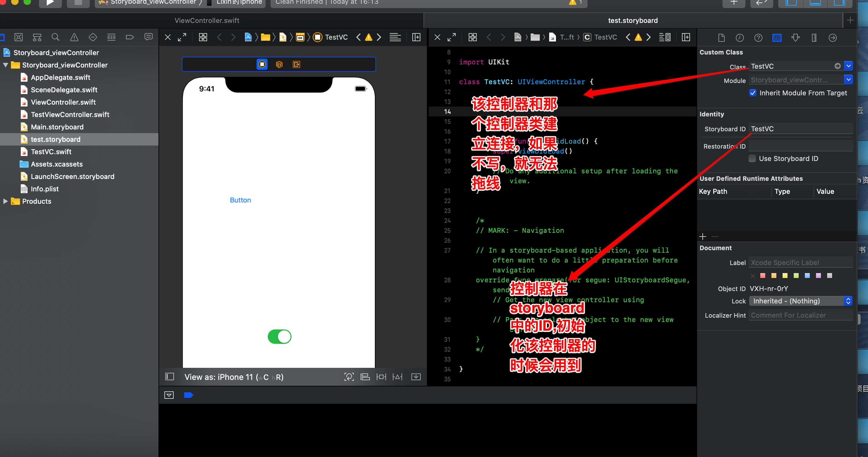Switch to the ViewController.swift tab
The height and width of the screenshot is (457, 868).
pyautogui.click(x=207, y=20)
